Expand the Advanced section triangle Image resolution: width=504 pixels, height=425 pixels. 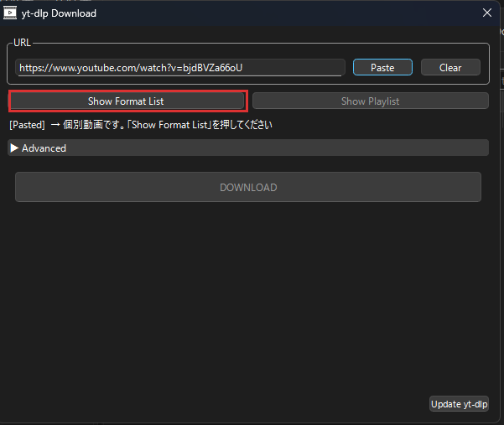(x=14, y=148)
